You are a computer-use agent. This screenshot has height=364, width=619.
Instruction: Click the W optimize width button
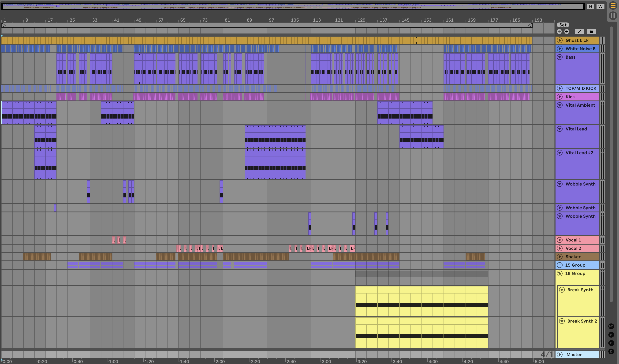pos(600,6)
